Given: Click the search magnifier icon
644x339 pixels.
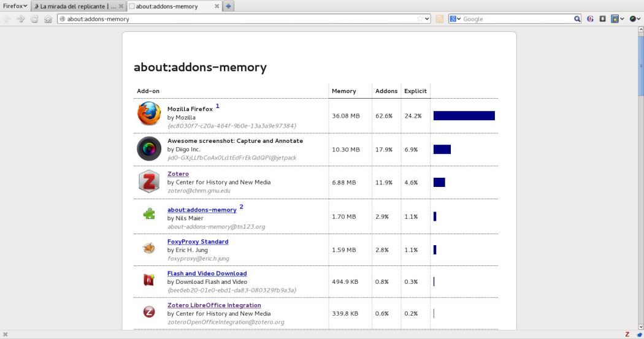Looking at the screenshot, I should 577,19.
